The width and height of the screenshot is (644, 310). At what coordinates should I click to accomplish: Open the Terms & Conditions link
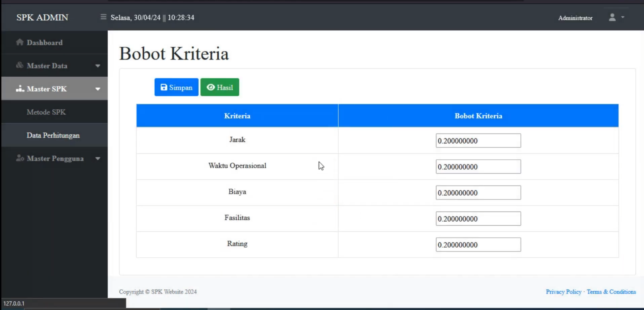coord(611,292)
